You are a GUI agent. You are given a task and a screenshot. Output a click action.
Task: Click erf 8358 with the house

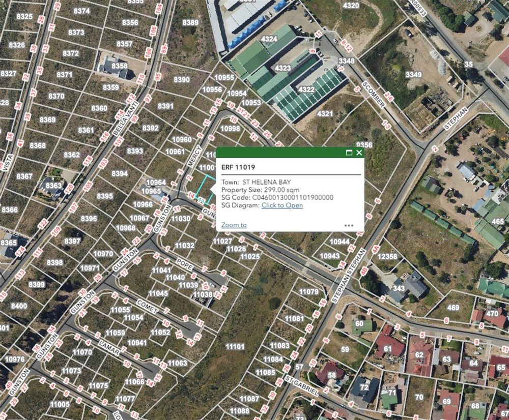[120, 66]
